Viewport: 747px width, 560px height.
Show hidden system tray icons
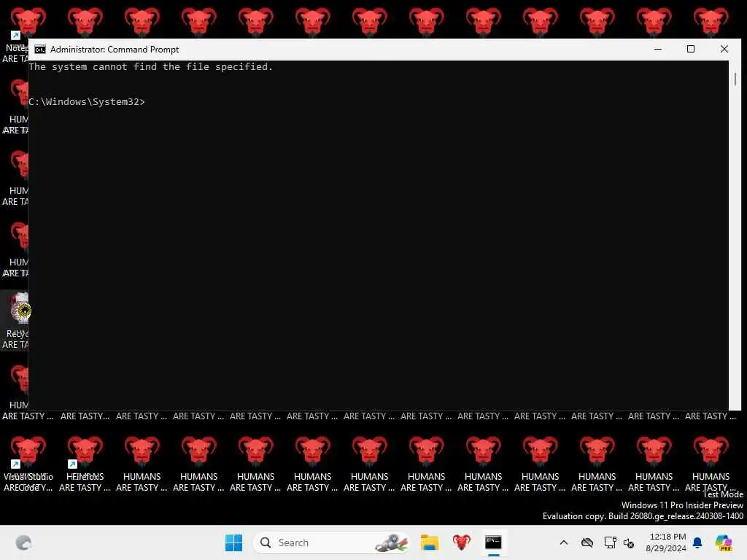[x=564, y=542]
